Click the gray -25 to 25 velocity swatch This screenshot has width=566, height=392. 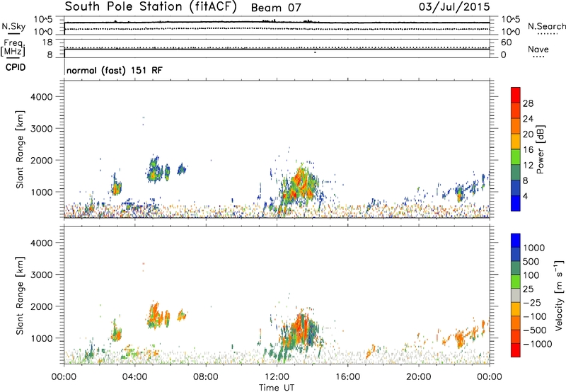516,295
